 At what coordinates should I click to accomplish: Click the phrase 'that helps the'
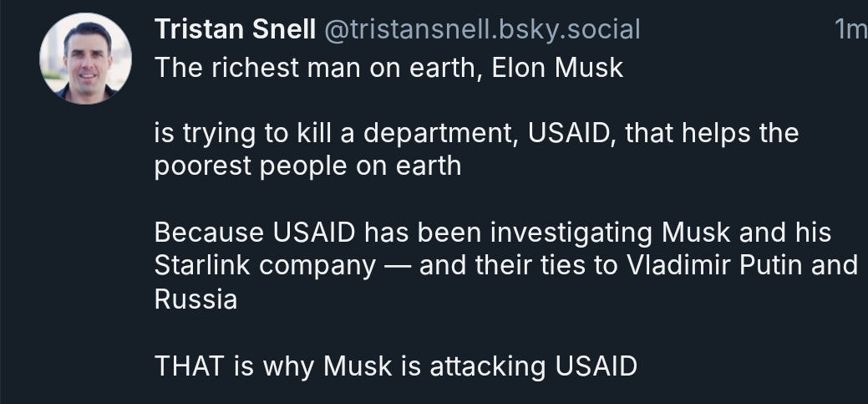coord(712,134)
